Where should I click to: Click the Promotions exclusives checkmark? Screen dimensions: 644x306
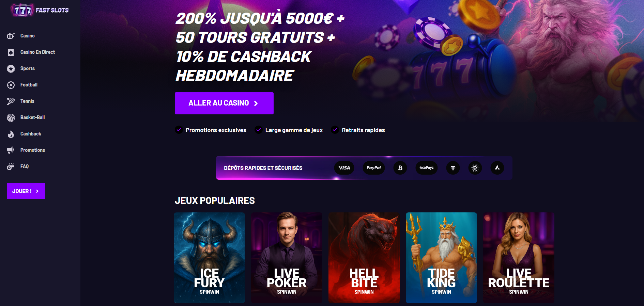coord(179,130)
